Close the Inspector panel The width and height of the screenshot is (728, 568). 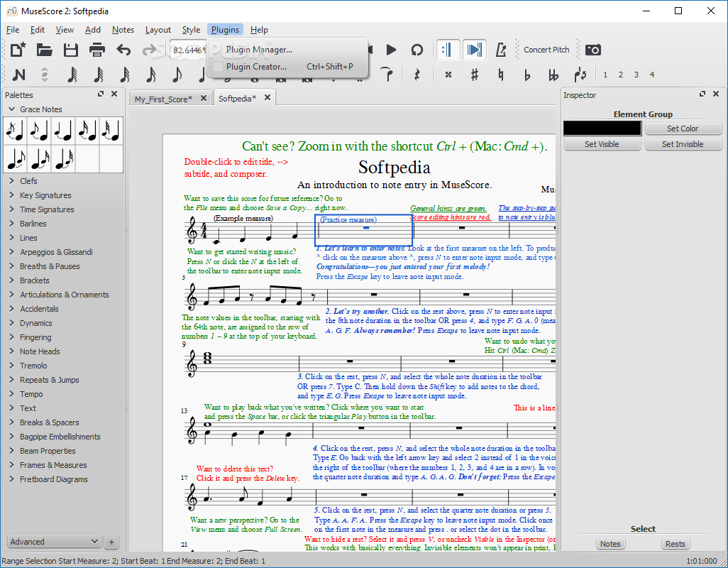pos(716,94)
